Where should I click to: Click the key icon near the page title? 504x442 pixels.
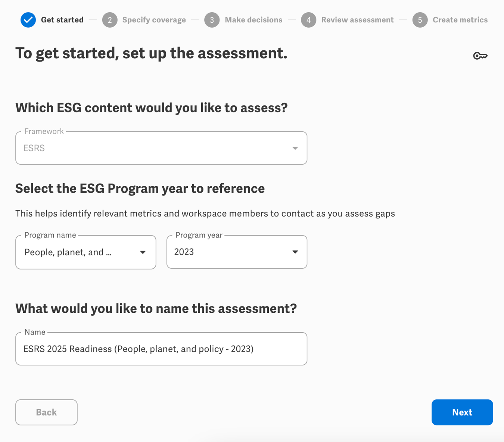(481, 55)
